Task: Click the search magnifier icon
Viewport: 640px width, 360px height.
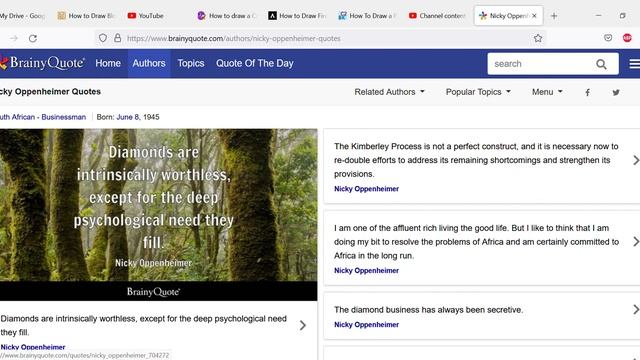Action: pyautogui.click(x=601, y=64)
